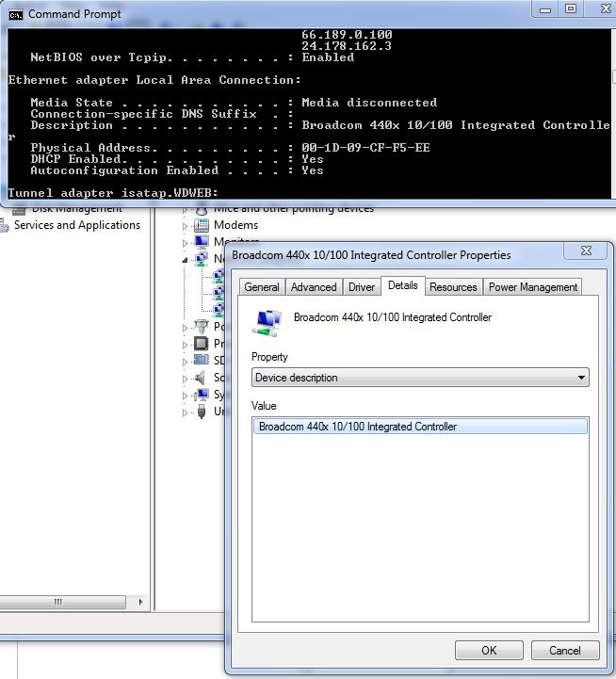Click the Cancel button in Properties dialog

565,651
